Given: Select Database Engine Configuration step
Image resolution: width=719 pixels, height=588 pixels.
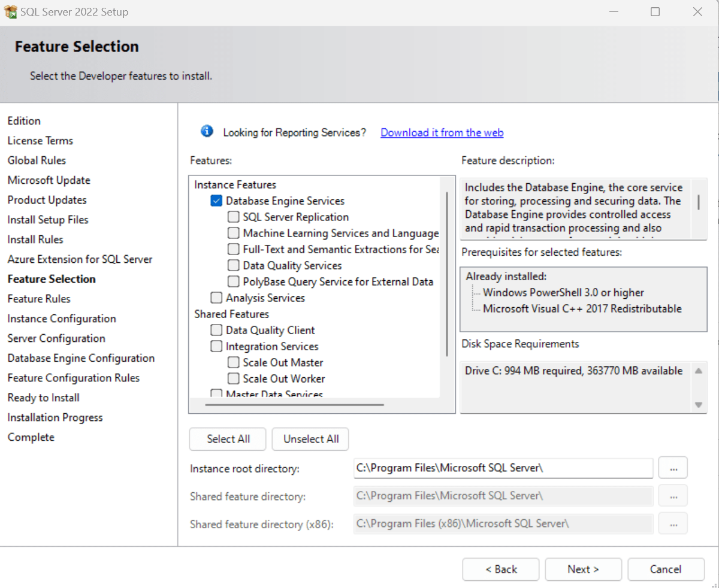Looking at the screenshot, I should (x=81, y=358).
